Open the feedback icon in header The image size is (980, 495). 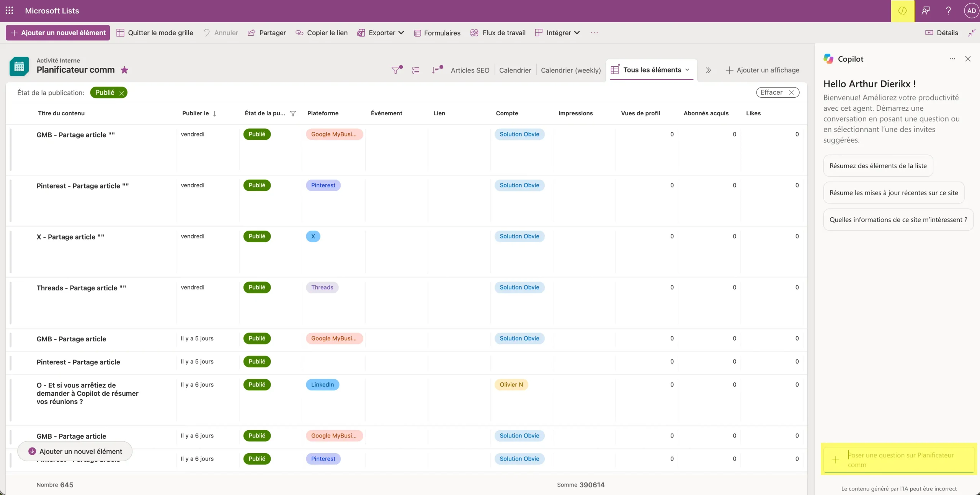click(925, 10)
